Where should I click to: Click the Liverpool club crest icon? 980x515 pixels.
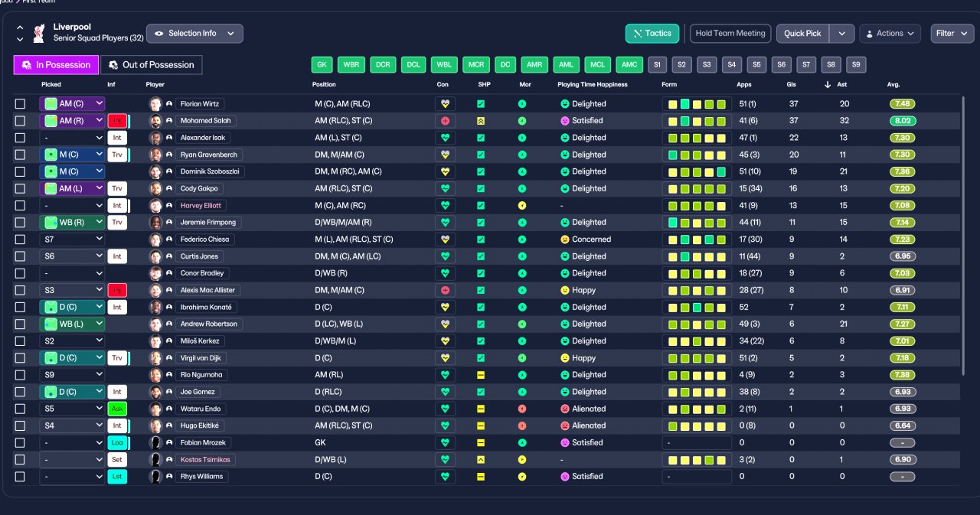[x=39, y=33]
